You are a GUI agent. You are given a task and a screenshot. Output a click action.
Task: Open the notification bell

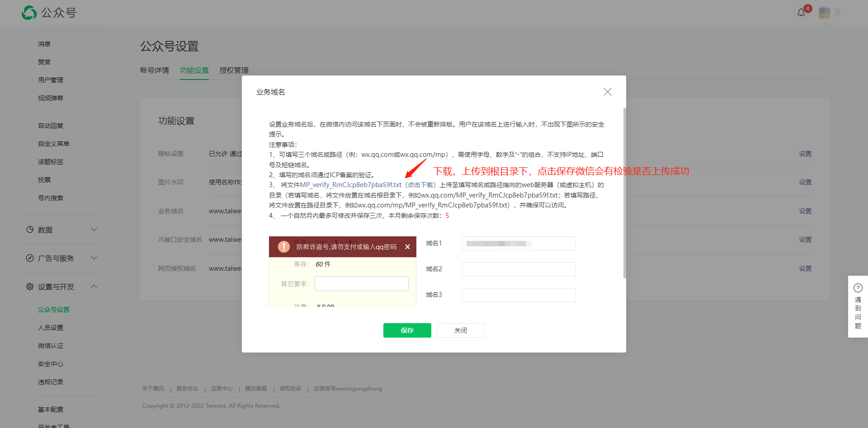click(x=801, y=13)
